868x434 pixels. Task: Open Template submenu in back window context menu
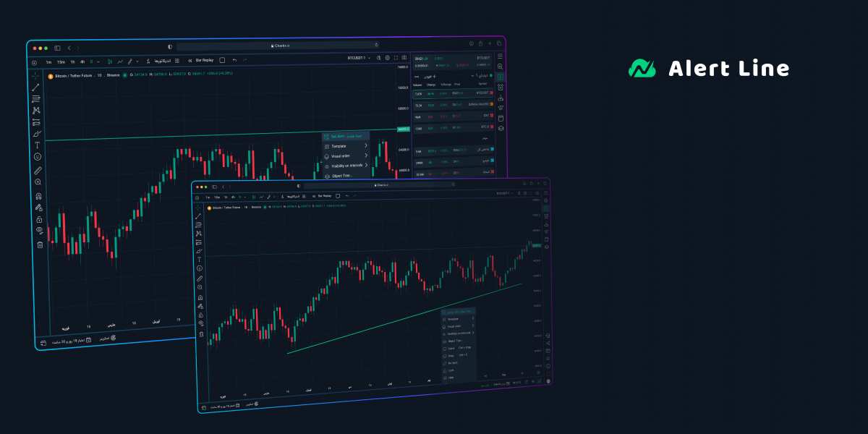(x=346, y=146)
